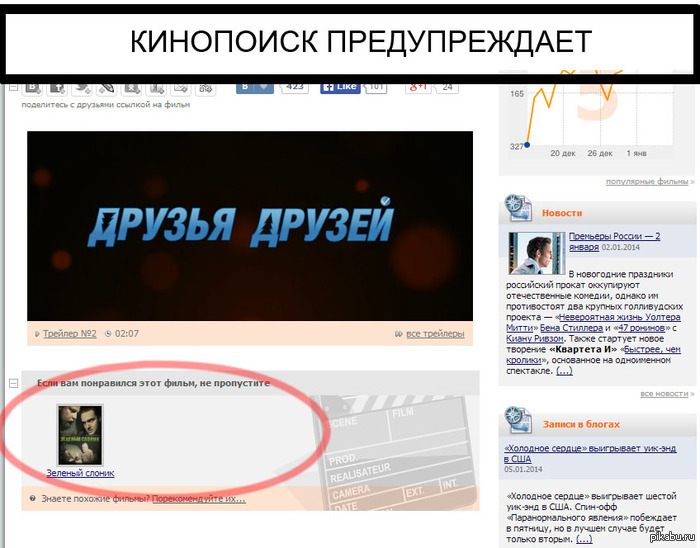Collapse the similar films section
The height and width of the screenshot is (548, 700).
point(14,383)
